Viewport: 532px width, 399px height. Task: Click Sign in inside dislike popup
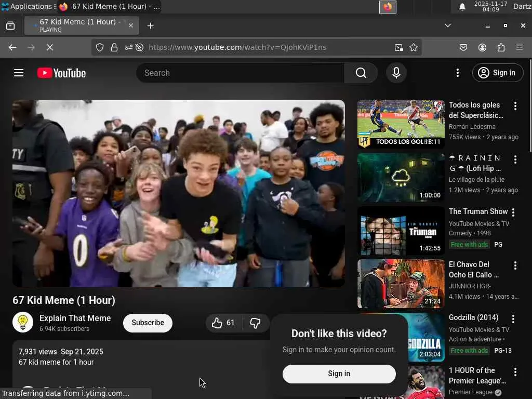[x=339, y=374]
